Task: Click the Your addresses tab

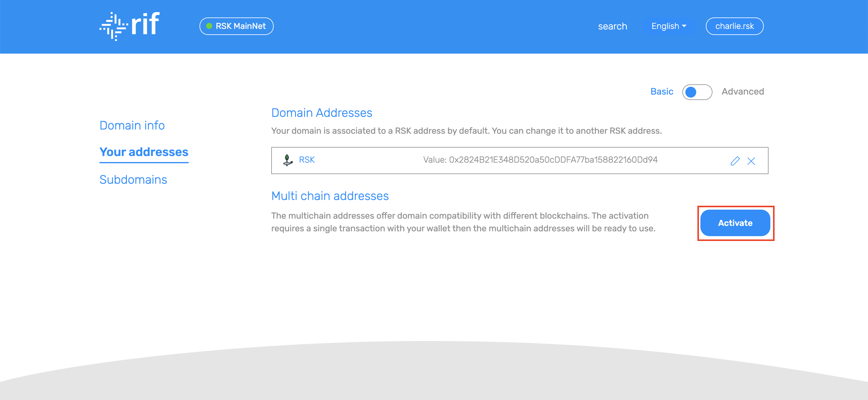Action: [x=143, y=153]
